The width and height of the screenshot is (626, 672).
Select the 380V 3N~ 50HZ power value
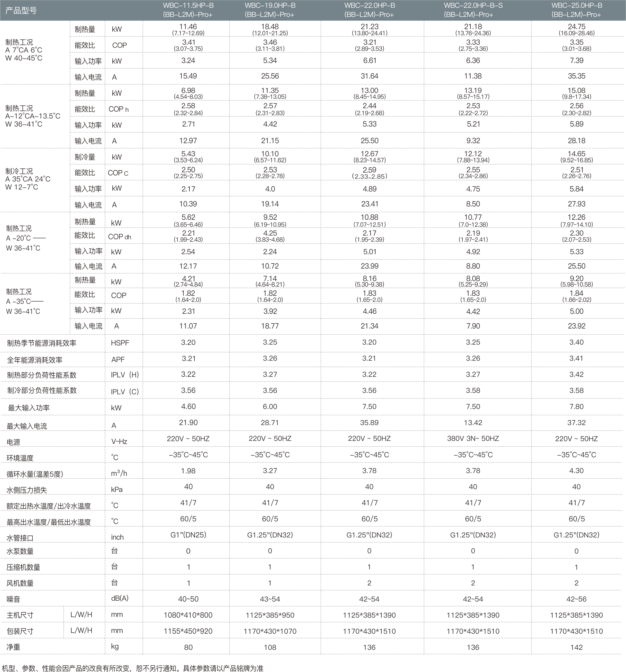[473, 438]
